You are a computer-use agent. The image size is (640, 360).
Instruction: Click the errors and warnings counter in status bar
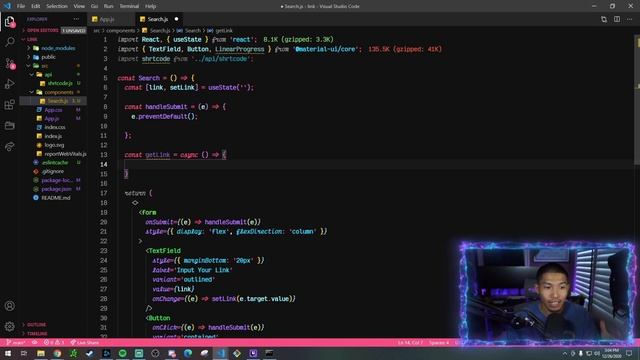click(x=54, y=342)
